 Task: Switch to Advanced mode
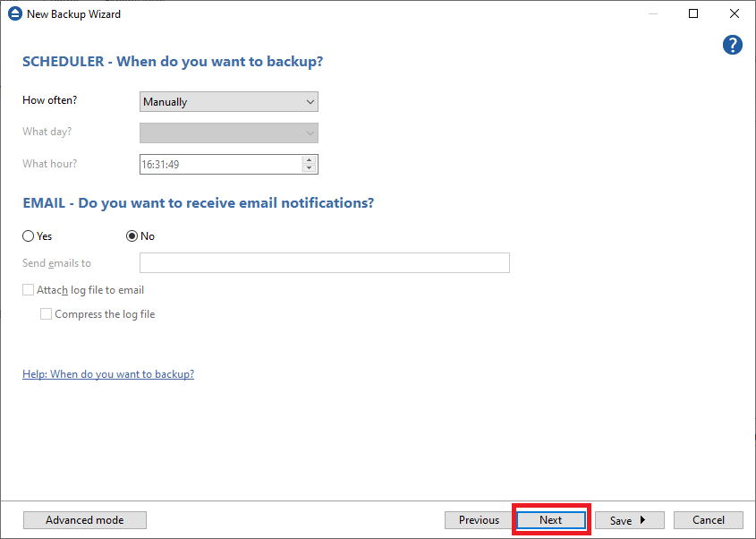(84, 520)
